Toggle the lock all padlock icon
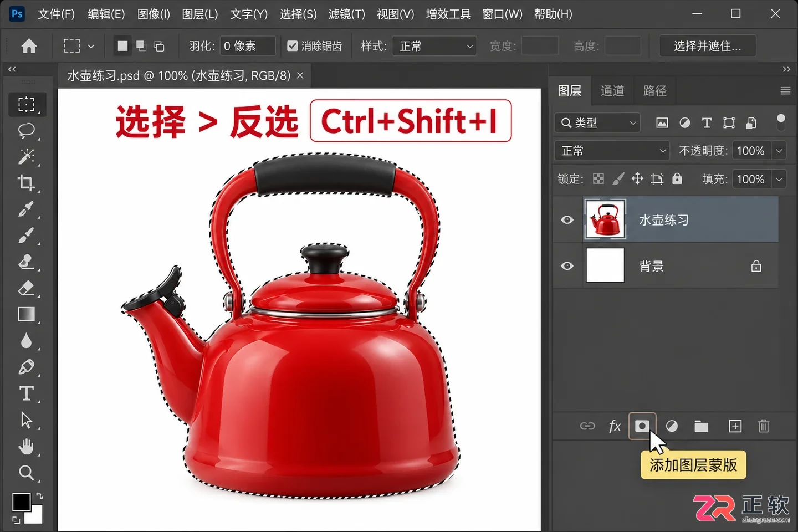 click(677, 178)
